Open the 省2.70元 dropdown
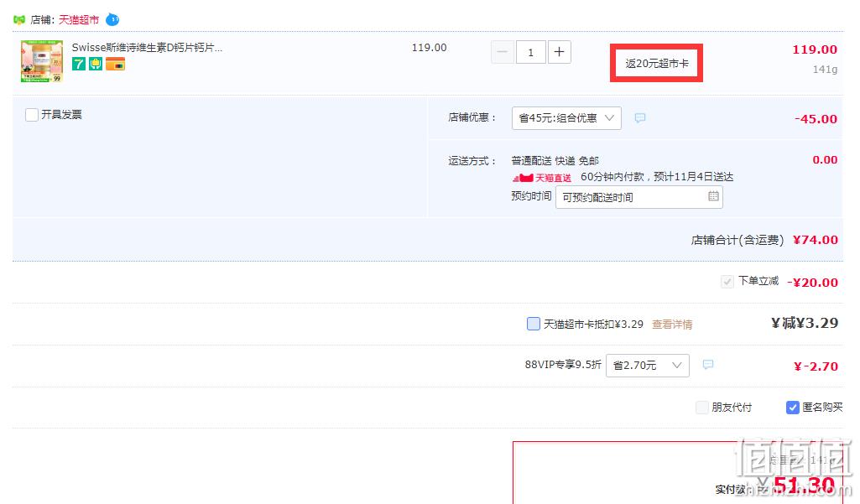860x504 pixels. tap(647, 366)
